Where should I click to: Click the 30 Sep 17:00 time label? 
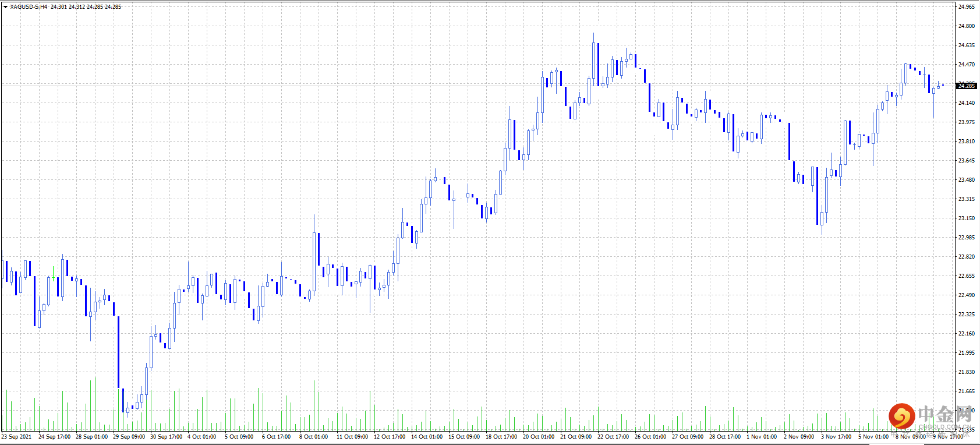166,437
